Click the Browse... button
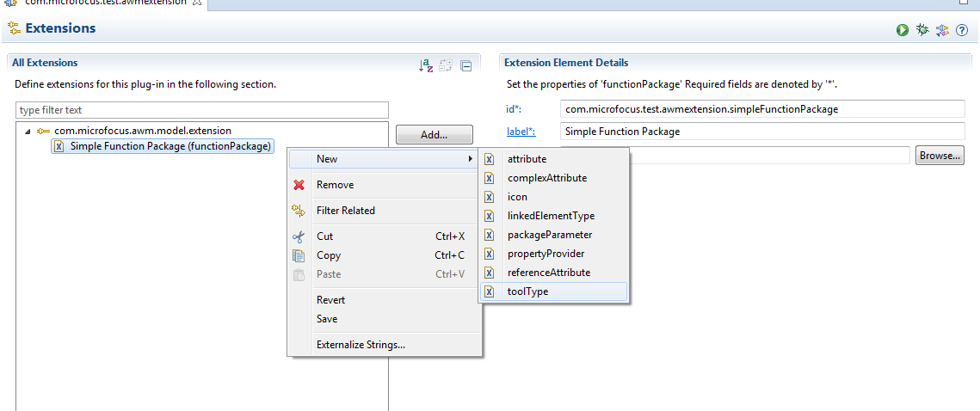 [x=939, y=156]
